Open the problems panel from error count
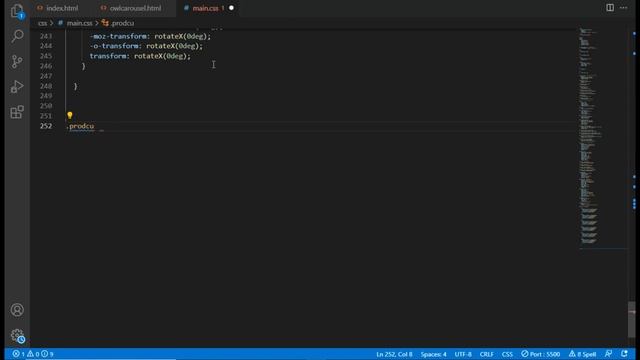The width and height of the screenshot is (640, 360). click(33, 354)
